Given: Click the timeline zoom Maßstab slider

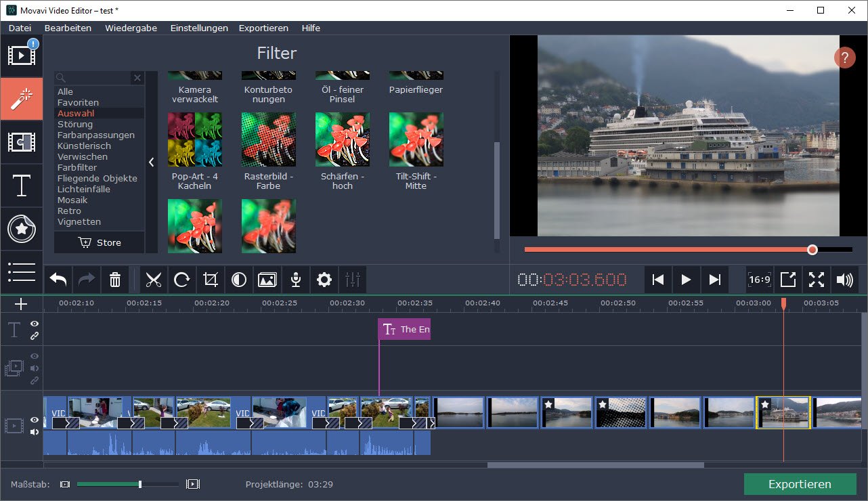Looking at the screenshot, I should (127, 484).
